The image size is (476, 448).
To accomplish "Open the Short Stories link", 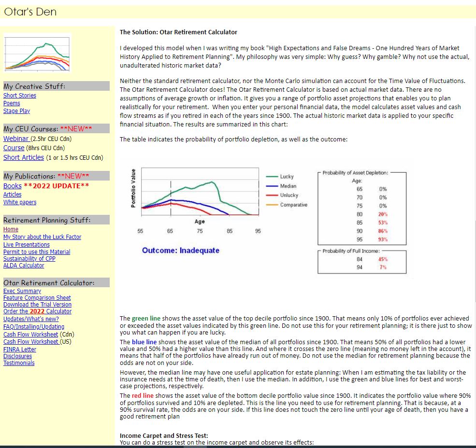I will (20, 96).
